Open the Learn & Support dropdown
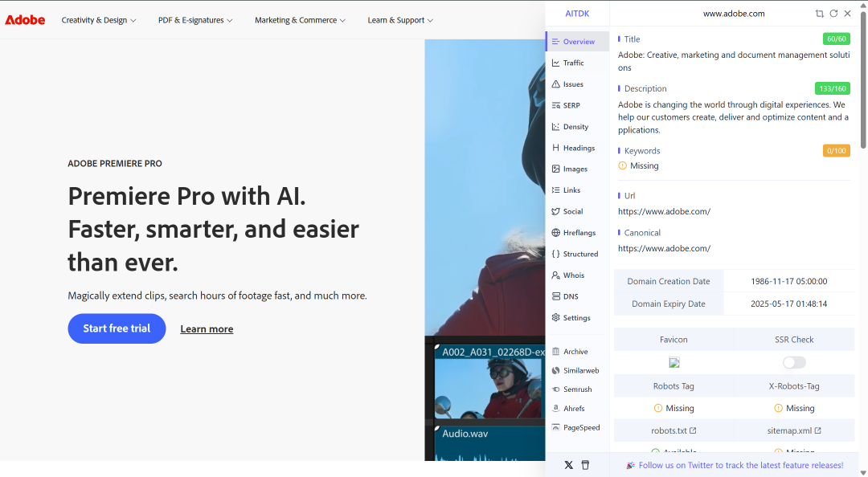Screen dimensions: 868x477 tap(400, 20)
